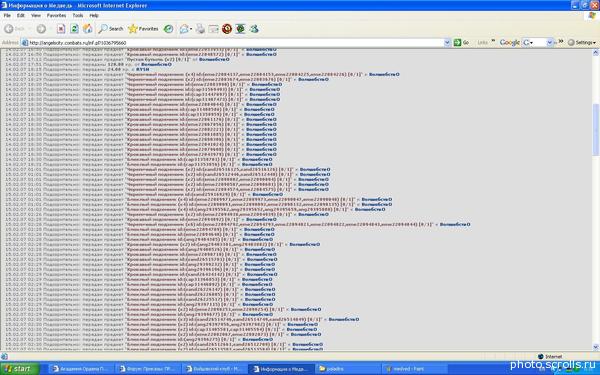Print the page with the printer icon

click(200, 29)
